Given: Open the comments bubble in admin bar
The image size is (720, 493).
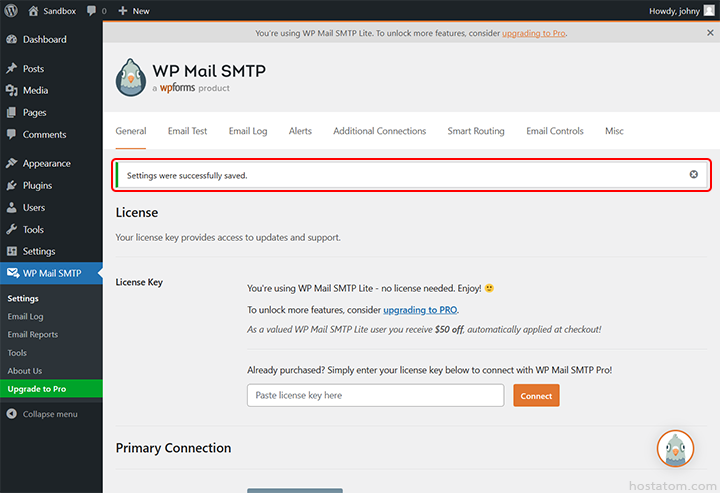Looking at the screenshot, I should tap(91, 11).
